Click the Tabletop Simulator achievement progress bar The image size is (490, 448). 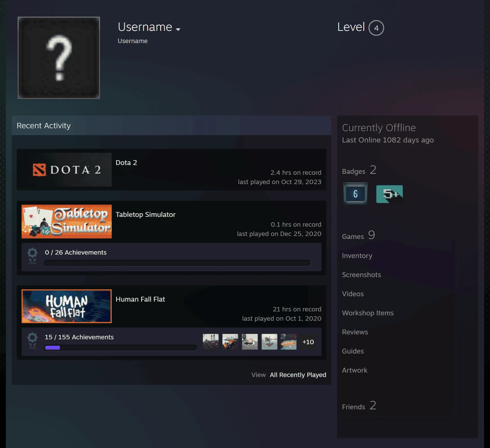click(177, 263)
